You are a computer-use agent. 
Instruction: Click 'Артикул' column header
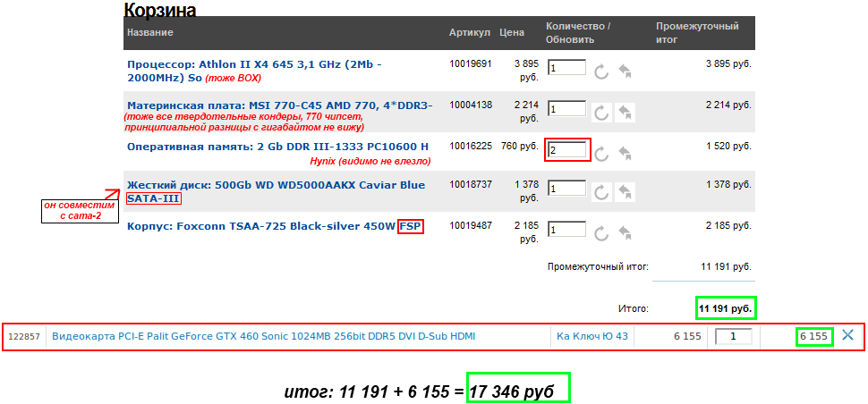(470, 32)
